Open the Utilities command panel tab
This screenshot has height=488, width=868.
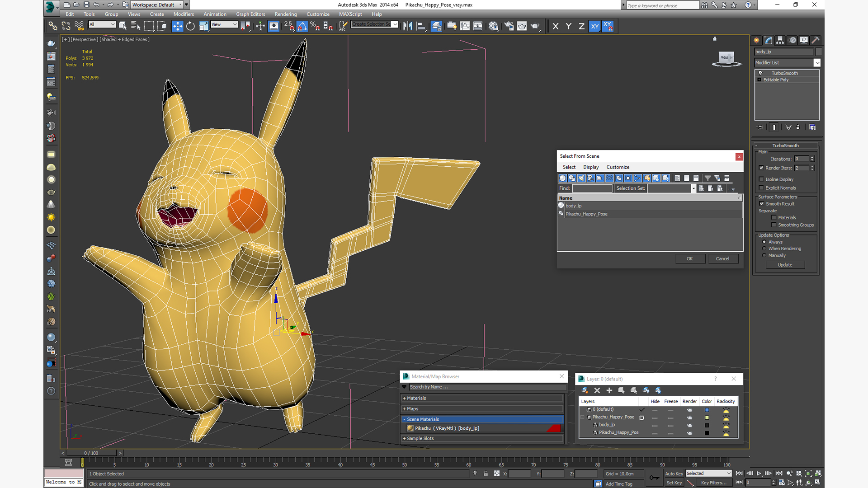(816, 40)
